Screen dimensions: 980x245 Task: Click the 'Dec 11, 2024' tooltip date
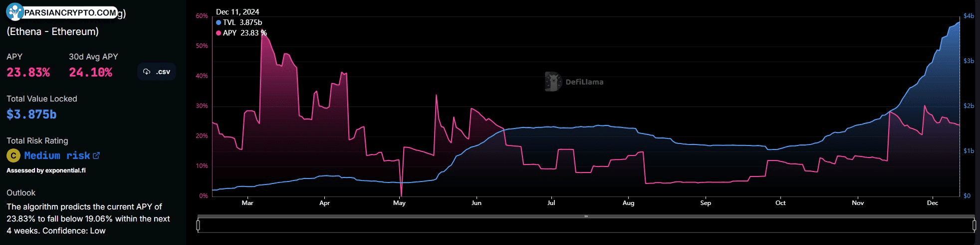click(238, 12)
